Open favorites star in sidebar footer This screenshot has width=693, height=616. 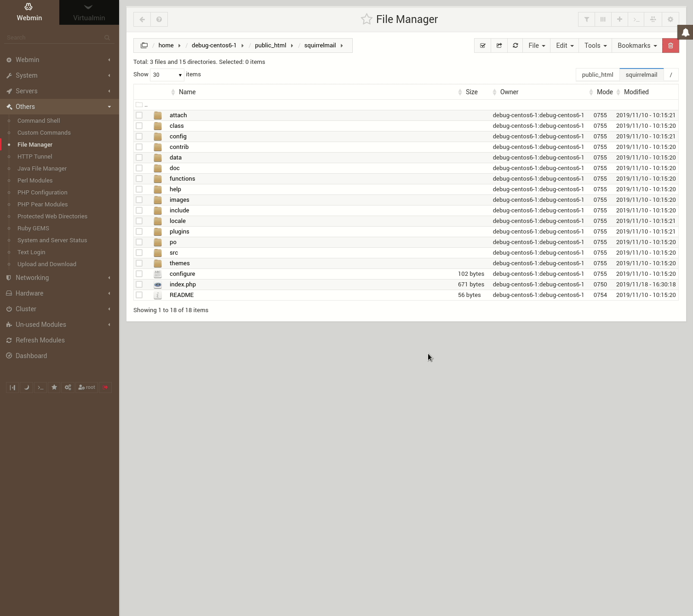[54, 388]
